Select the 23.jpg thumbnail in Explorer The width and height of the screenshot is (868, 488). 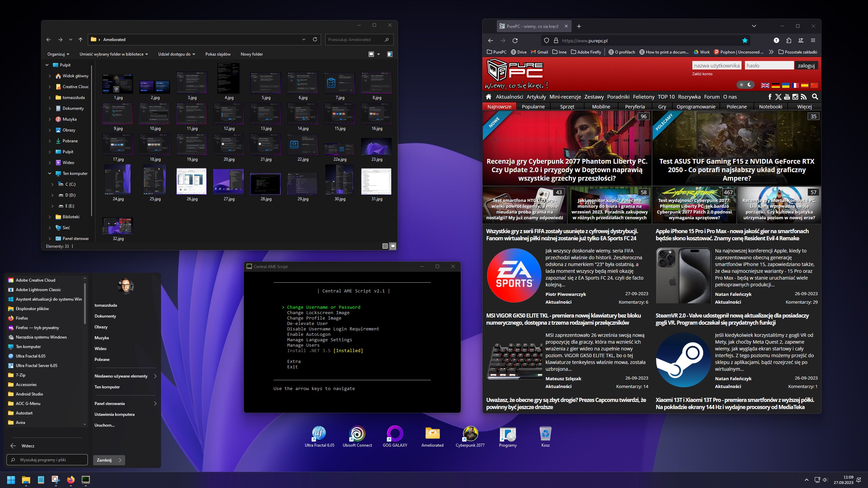pyautogui.click(x=376, y=146)
